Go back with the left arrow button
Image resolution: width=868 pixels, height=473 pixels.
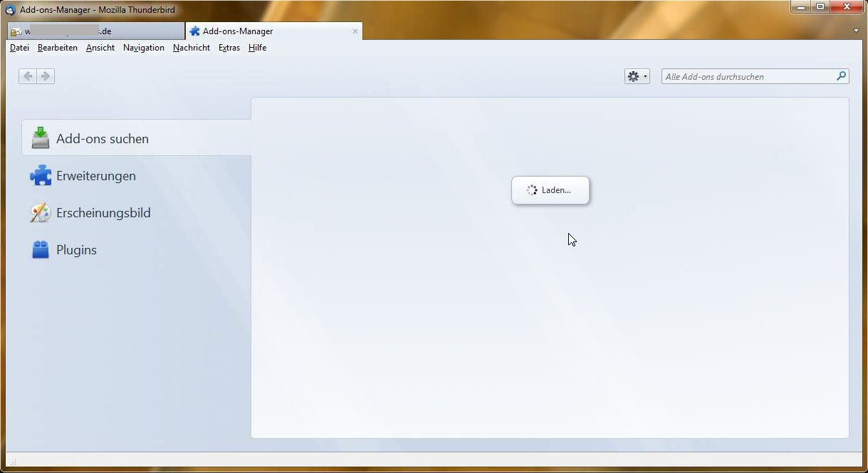[x=28, y=76]
